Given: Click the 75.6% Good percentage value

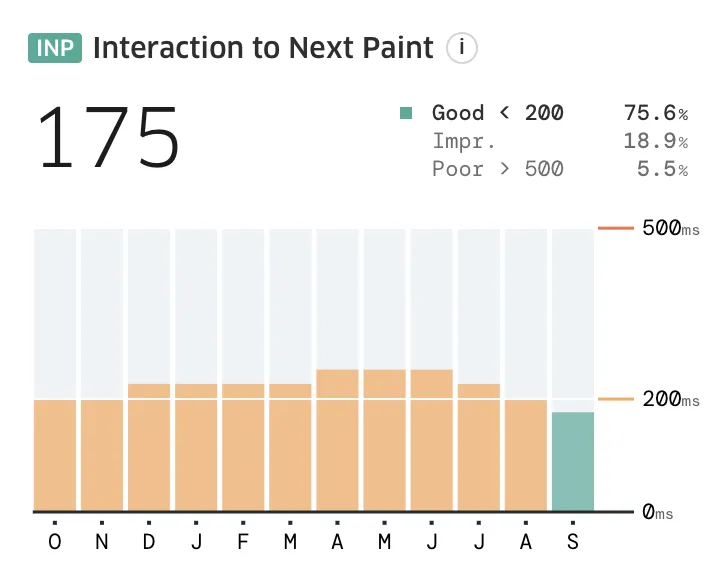Looking at the screenshot, I should pos(655,113).
